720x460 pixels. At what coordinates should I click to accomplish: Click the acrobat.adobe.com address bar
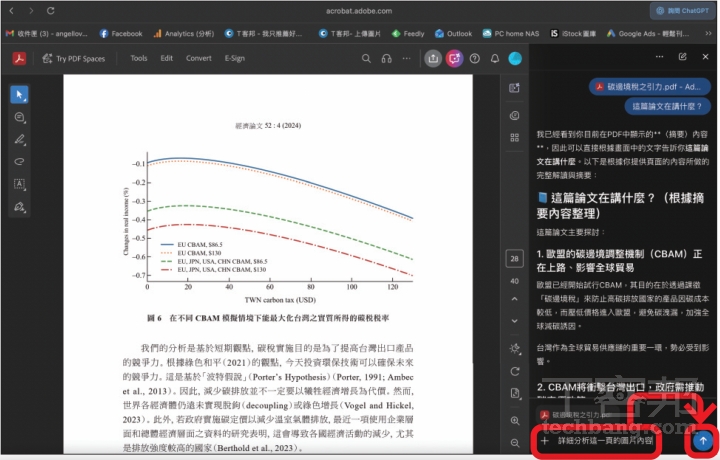click(359, 11)
